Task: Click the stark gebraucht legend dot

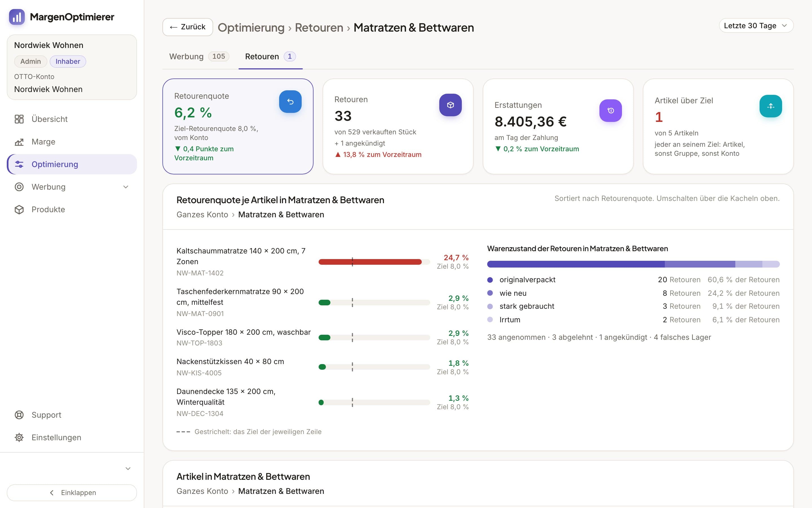Action: point(490,306)
